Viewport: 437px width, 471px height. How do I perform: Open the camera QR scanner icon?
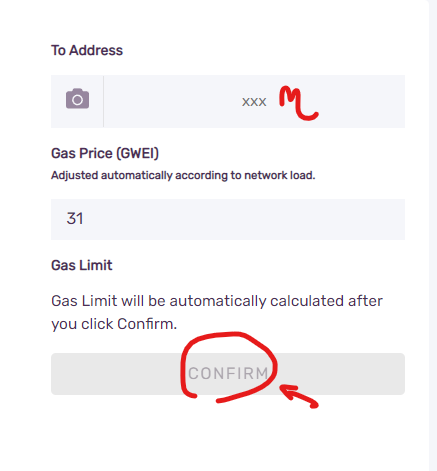(77, 99)
